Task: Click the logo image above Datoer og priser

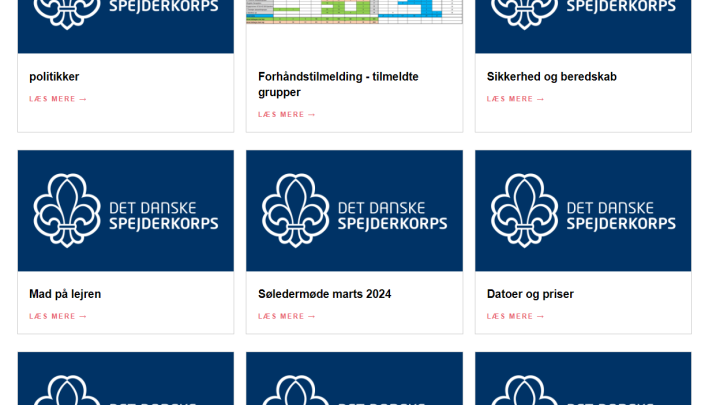Action: 583,211
